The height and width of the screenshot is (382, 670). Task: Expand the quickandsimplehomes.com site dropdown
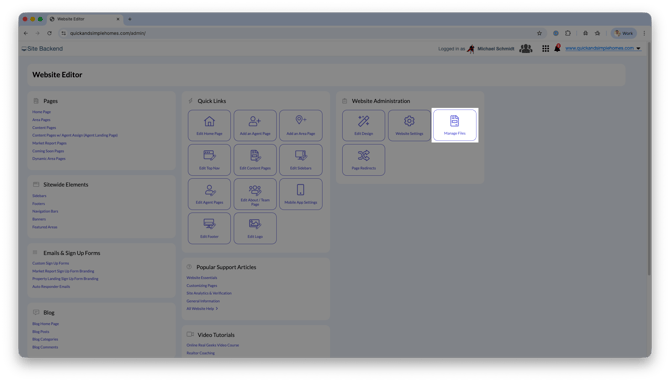click(x=638, y=48)
